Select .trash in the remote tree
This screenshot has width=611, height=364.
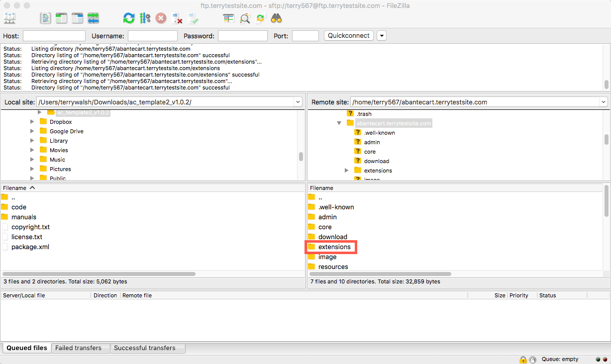tap(364, 114)
